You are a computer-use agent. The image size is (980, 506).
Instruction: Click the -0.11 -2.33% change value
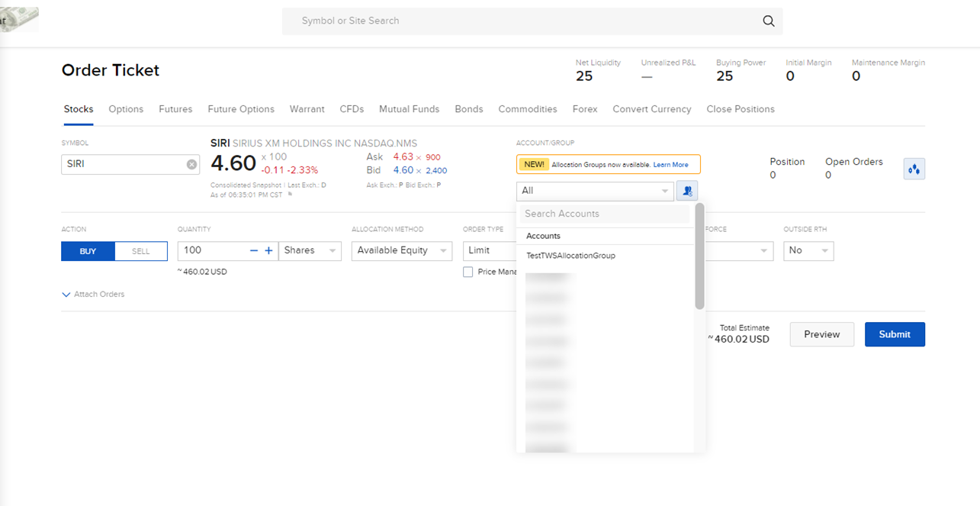click(290, 170)
